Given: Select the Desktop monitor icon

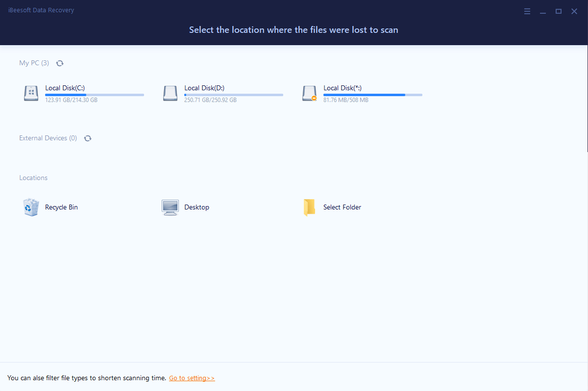Looking at the screenshot, I should 170,207.
